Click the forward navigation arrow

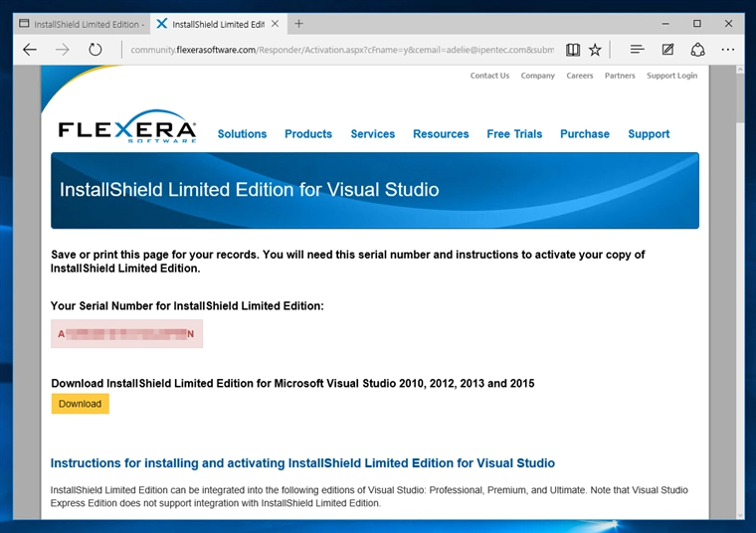63,50
